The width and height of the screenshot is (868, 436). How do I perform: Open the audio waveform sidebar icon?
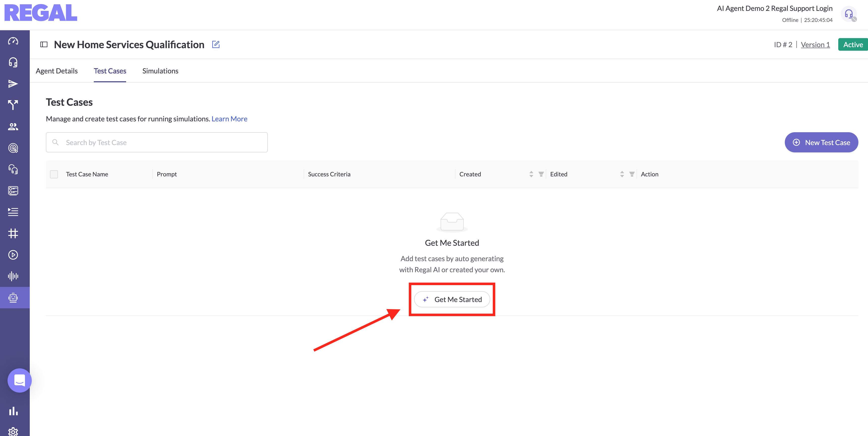[x=13, y=276]
